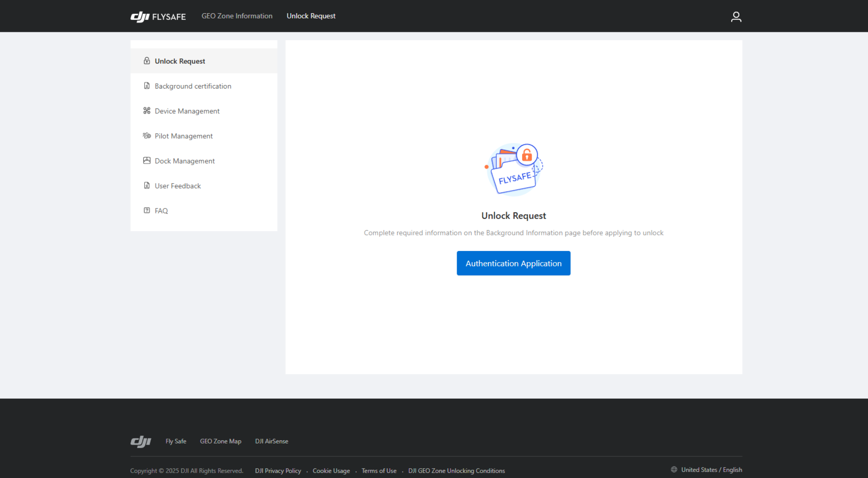Open DJI GEO Zone Unlocking Conditions link
Image resolution: width=868 pixels, height=478 pixels.
coord(456,470)
